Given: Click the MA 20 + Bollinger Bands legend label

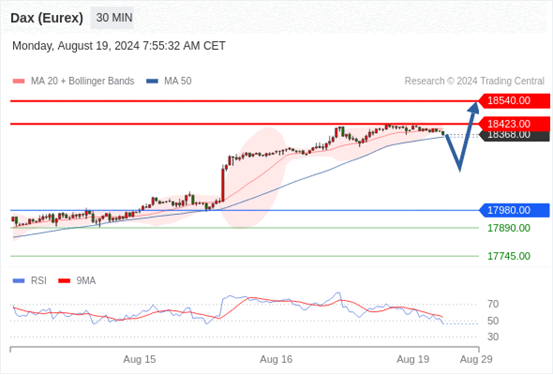Looking at the screenshot, I should click(83, 81).
